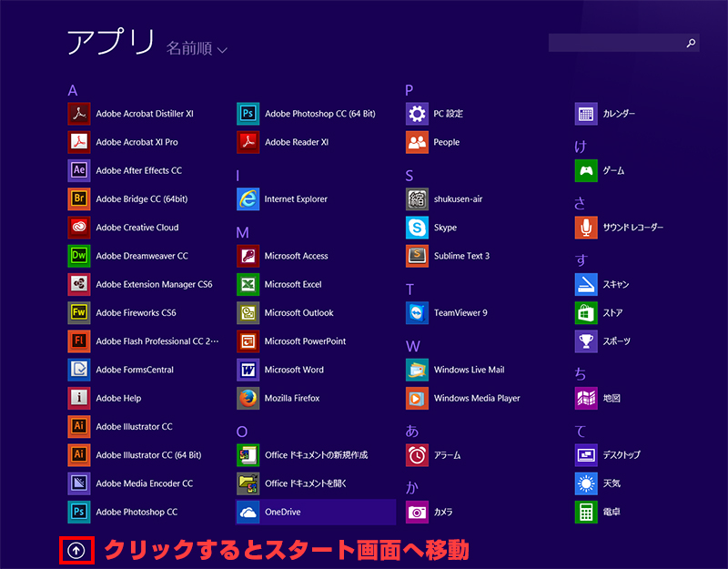Launch Adobe Fireworks CS6 icon
This screenshot has width=728, height=569.
(x=79, y=312)
